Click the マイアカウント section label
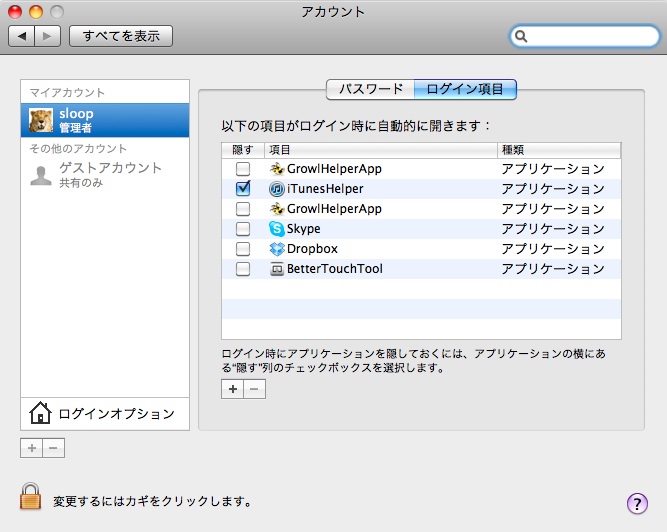Screen dimensions: 667x532 click(67, 92)
